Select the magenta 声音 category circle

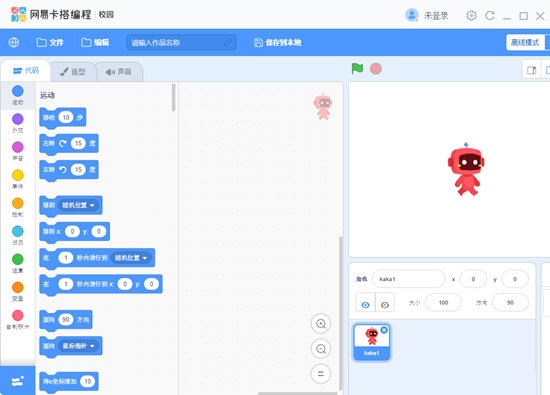point(18,147)
